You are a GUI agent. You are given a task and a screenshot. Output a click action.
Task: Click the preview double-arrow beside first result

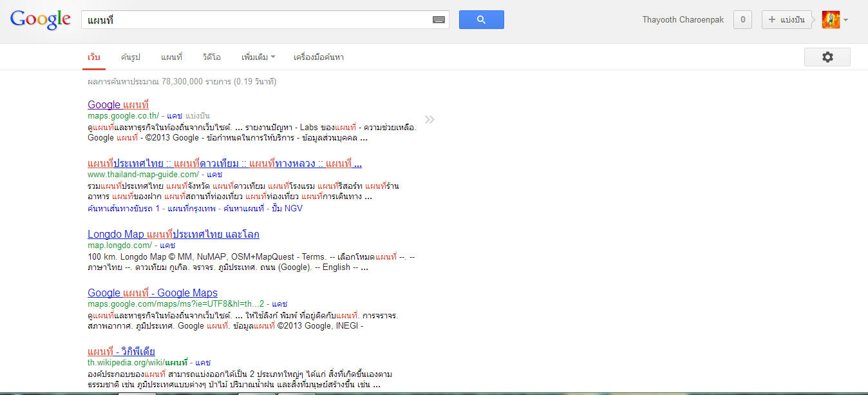429,119
